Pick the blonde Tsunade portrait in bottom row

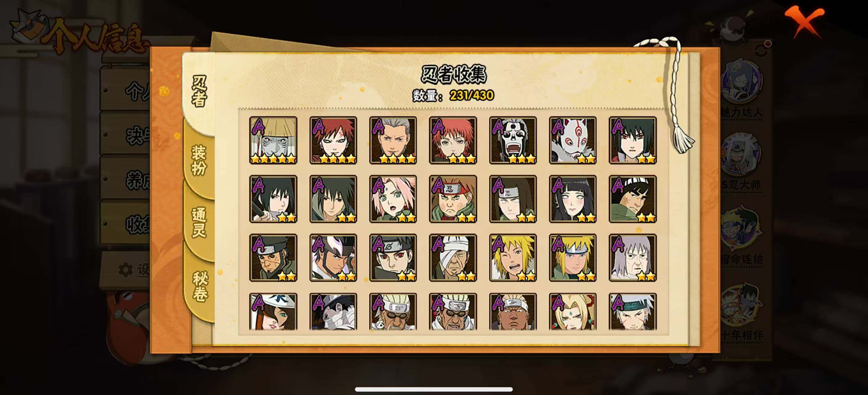[572, 311]
